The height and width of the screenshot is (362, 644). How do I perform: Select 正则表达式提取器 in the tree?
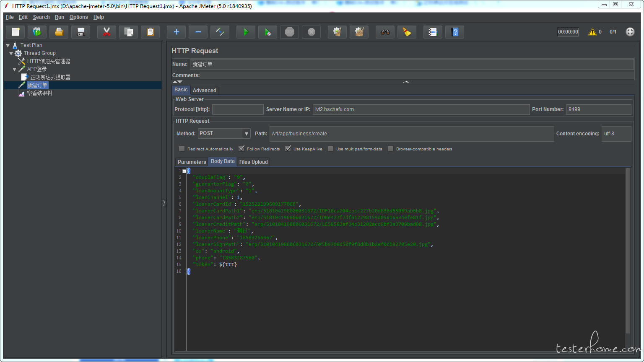coord(50,77)
